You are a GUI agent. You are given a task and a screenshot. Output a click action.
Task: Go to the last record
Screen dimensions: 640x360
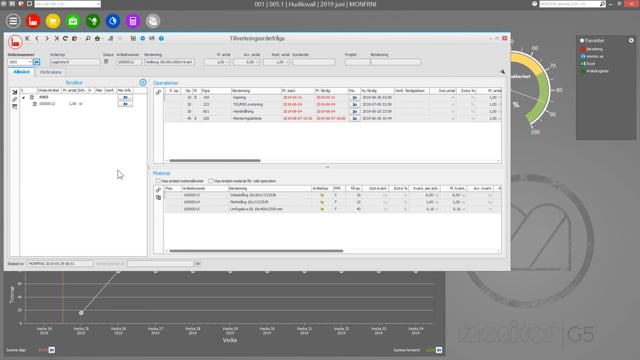tap(56, 38)
